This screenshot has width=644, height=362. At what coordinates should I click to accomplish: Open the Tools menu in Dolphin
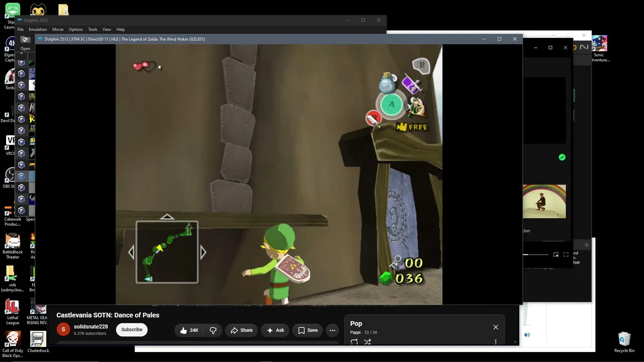click(93, 30)
